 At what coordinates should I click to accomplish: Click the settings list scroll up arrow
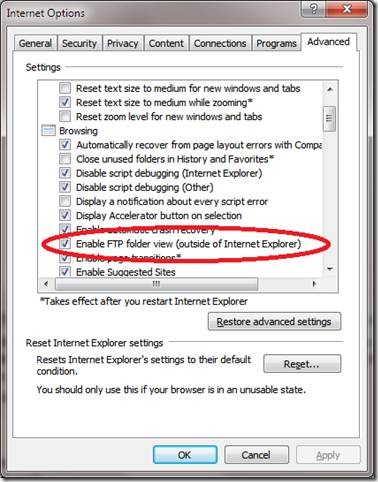[x=330, y=89]
